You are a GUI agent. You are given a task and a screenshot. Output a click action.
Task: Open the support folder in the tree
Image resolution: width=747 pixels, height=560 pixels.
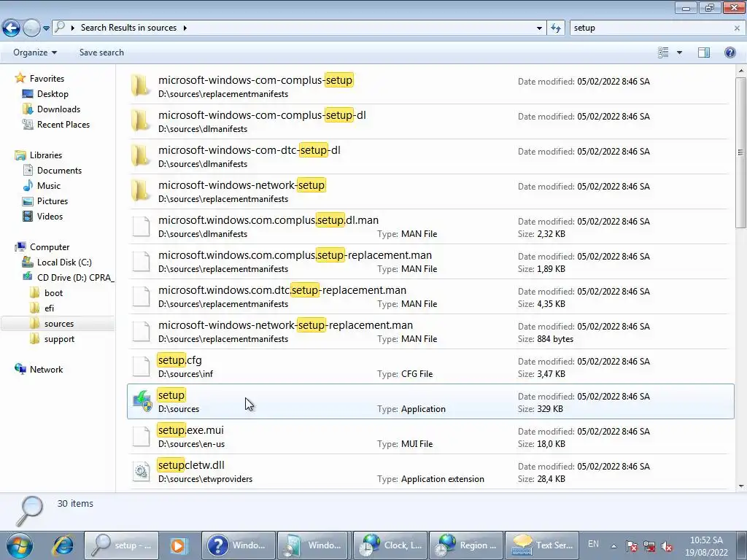(59, 339)
